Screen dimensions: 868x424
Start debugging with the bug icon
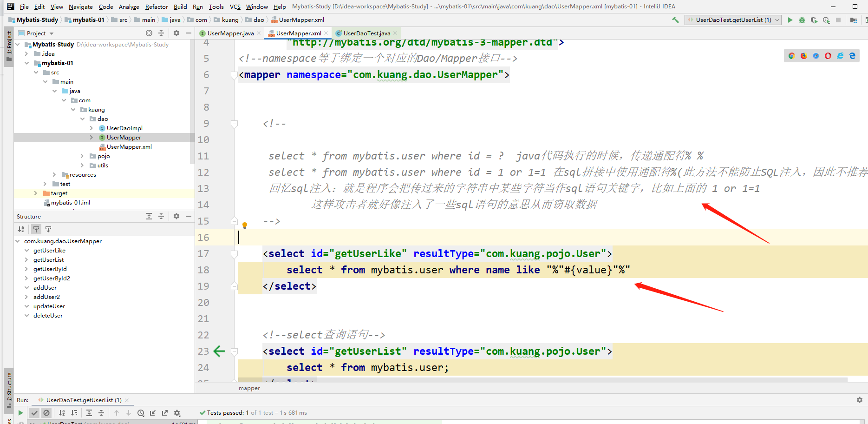(x=802, y=20)
